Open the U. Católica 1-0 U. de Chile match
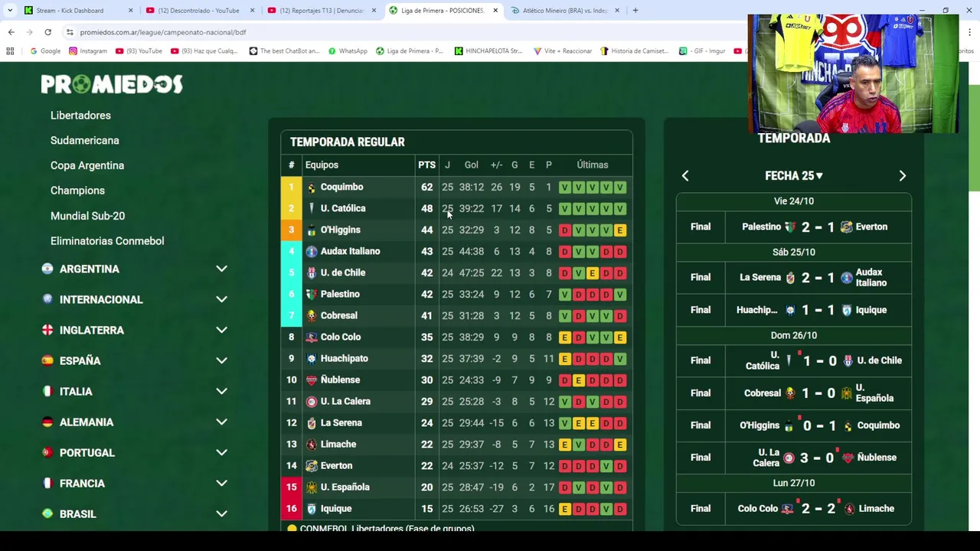Image resolution: width=980 pixels, height=551 pixels. click(794, 360)
